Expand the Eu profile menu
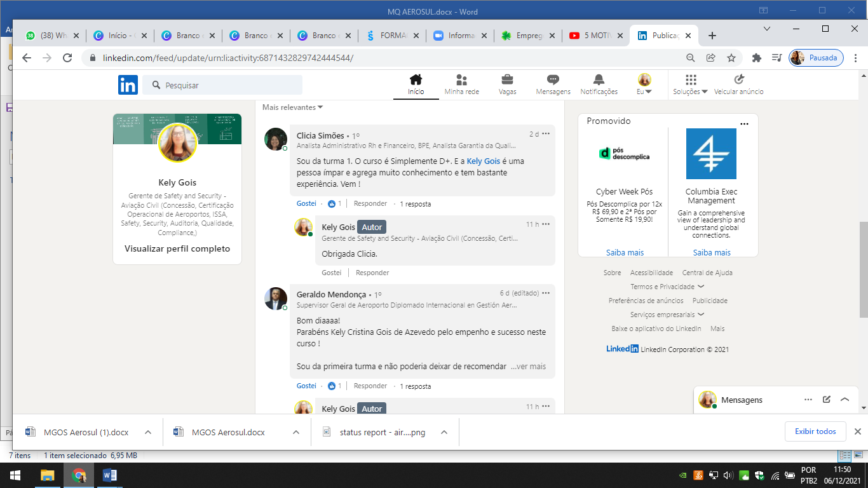868x488 pixels. point(644,91)
